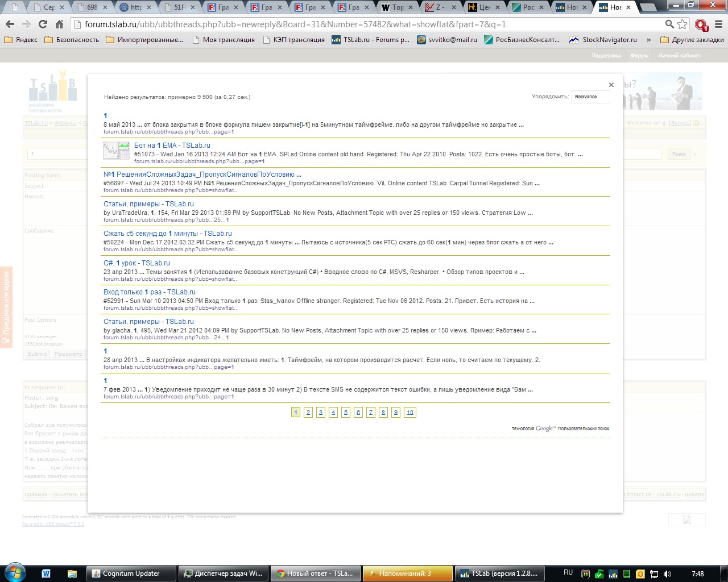Open the Chrome menu icon
Viewport: 728px width, 582px height.
718,24
